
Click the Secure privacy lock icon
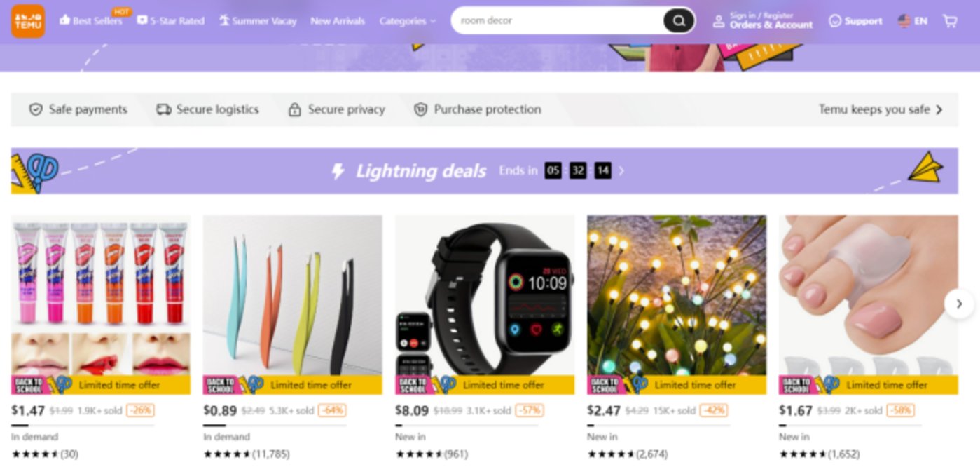pos(295,109)
